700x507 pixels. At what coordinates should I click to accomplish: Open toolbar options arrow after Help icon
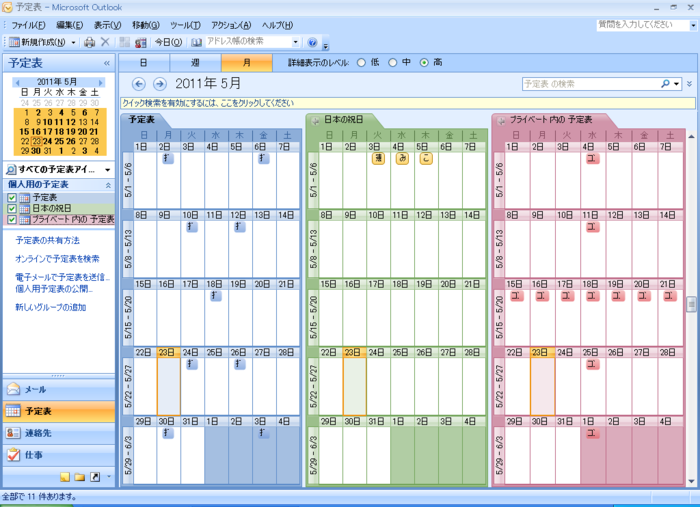click(325, 45)
